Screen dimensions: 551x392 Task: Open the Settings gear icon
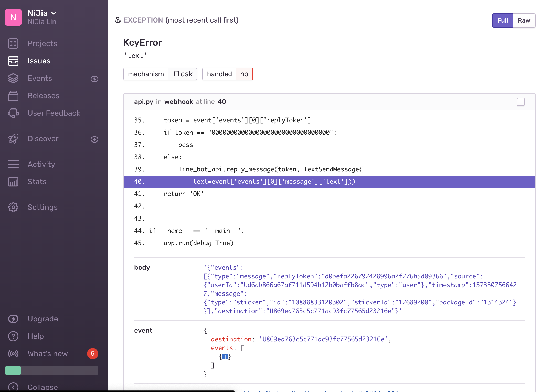(x=13, y=207)
